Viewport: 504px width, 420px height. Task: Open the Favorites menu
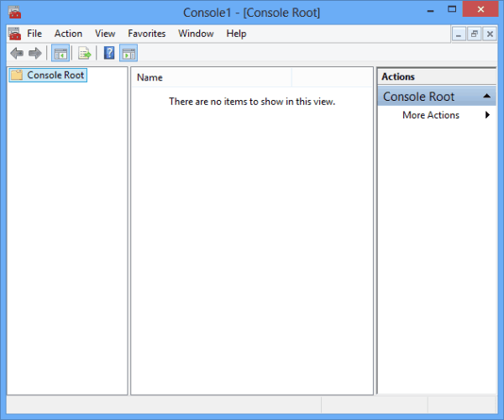[x=146, y=34]
